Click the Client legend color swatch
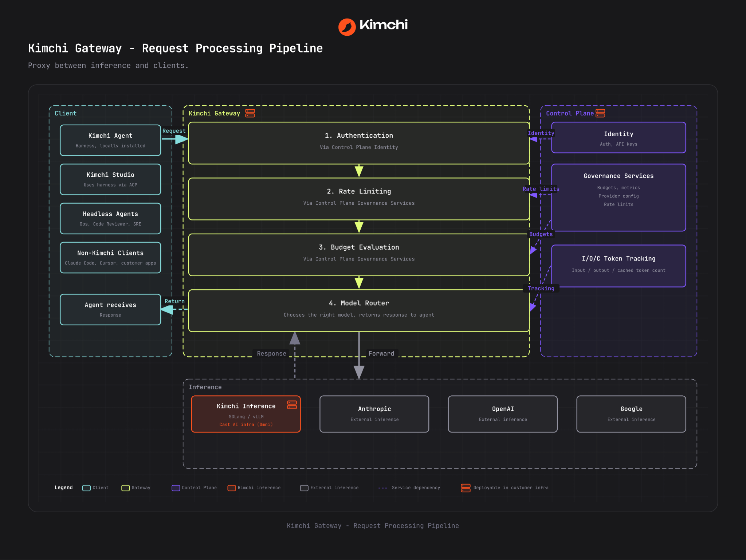The image size is (746, 560). click(x=86, y=488)
